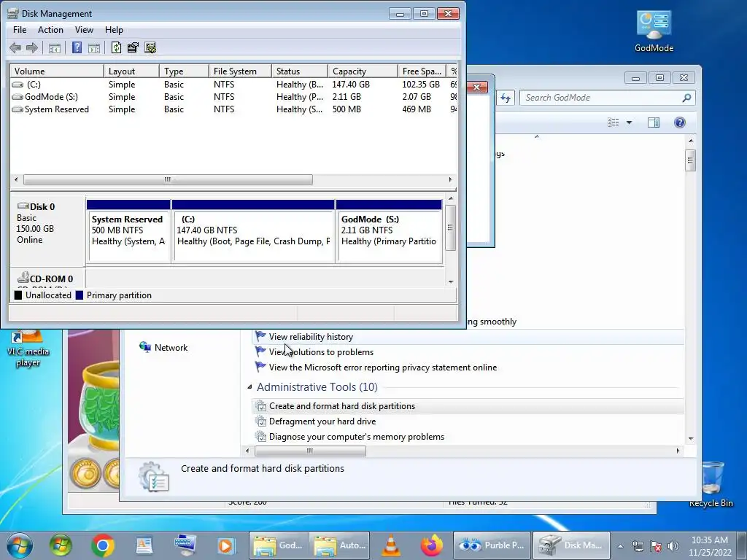Switch to the God... folder taskbar button
747x560 pixels.
tap(279, 545)
